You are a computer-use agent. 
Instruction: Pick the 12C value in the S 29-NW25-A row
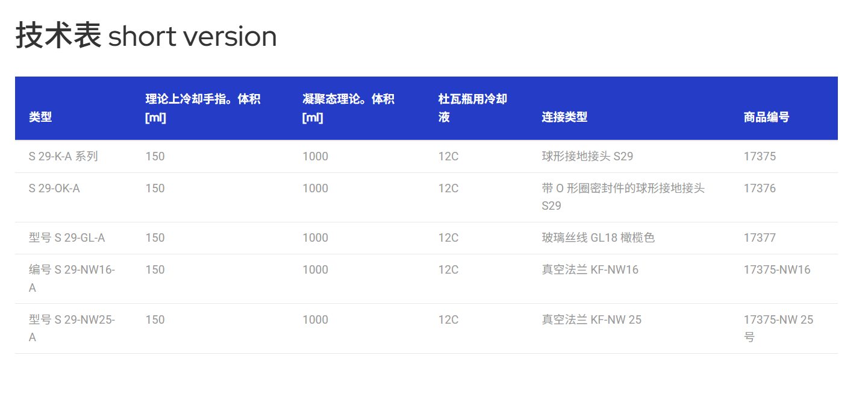(448, 320)
